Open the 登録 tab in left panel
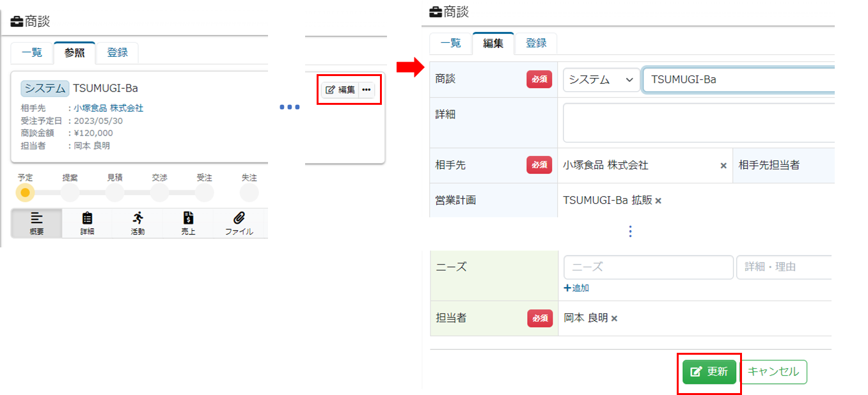This screenshot has height=395, width=868. pos(117,53)
